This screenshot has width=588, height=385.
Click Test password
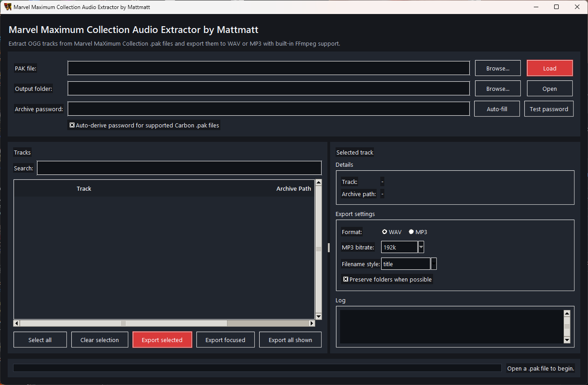549,108
